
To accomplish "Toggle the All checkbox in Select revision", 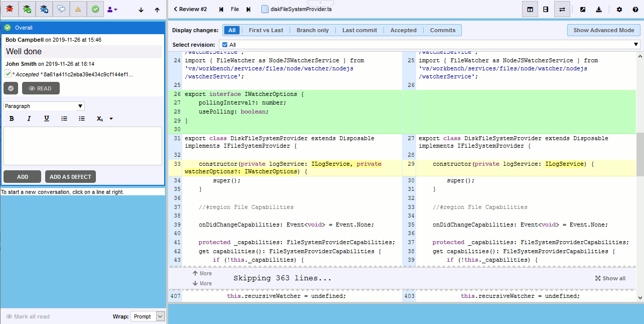I will click(224, 44).
